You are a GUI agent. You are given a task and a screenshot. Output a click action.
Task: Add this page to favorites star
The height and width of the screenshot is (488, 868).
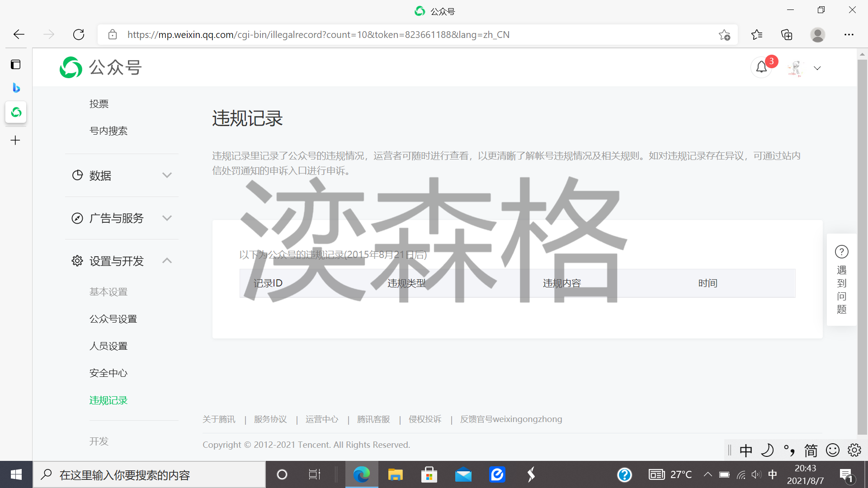[724, 35]
